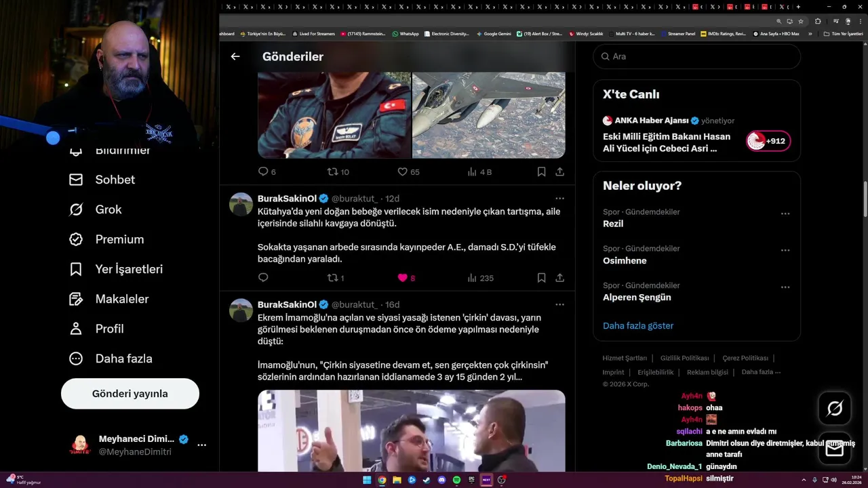
Task: Open the floating messages envelope button
Action: pos(835,449)
